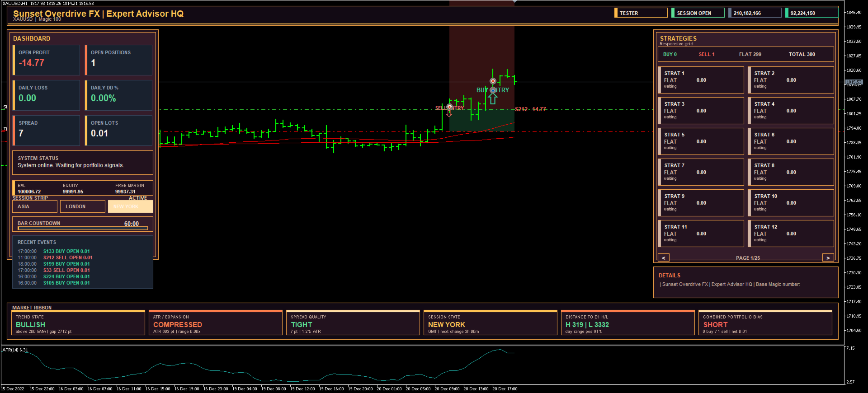
Task: Click the SESSION OPEN badge
Action: [x=698, y=13]
